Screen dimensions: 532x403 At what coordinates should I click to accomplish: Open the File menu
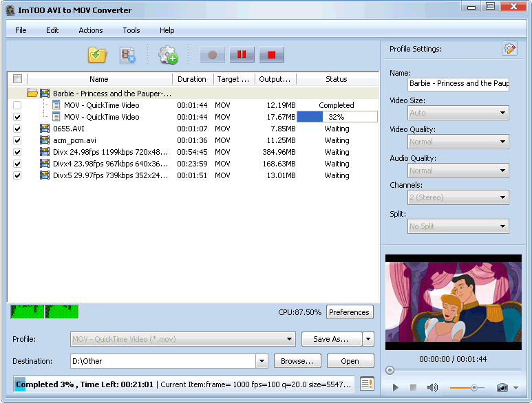(x=21, y=30)
